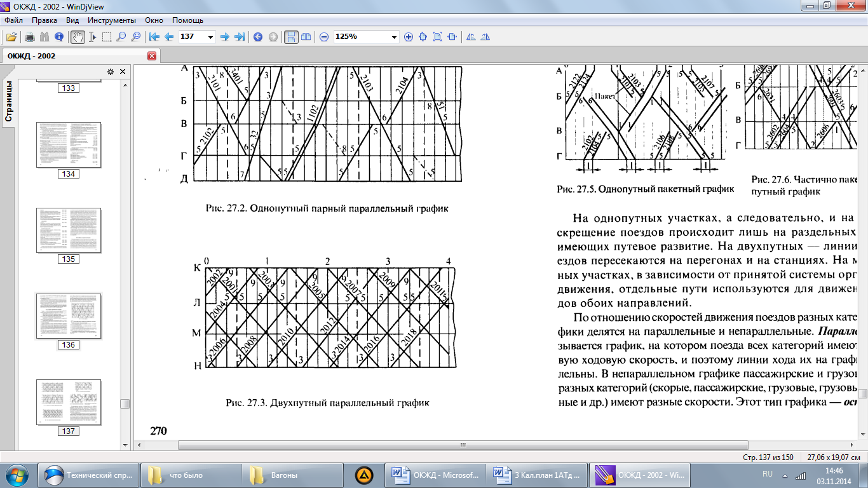Rotate the page right

(485, 37)
